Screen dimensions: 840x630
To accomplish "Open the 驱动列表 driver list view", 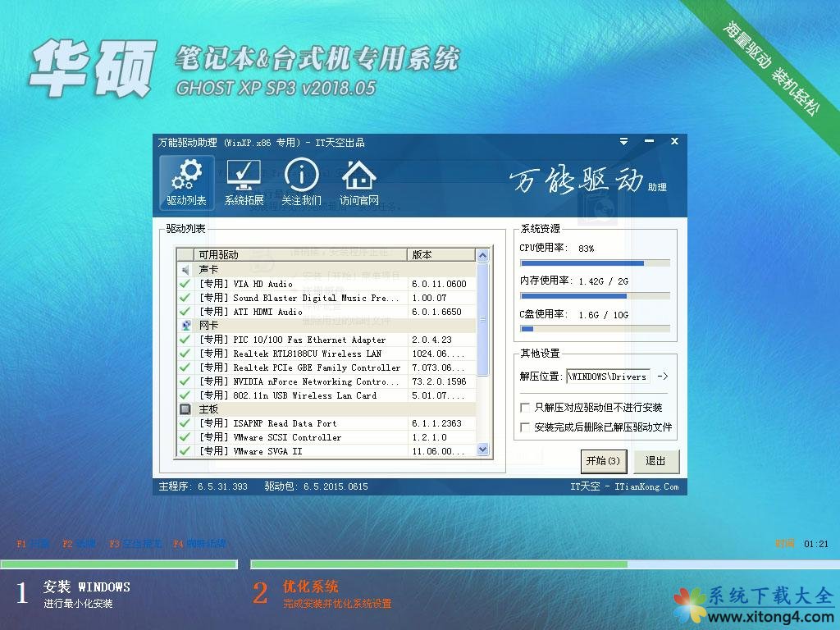I will (186, 183).
